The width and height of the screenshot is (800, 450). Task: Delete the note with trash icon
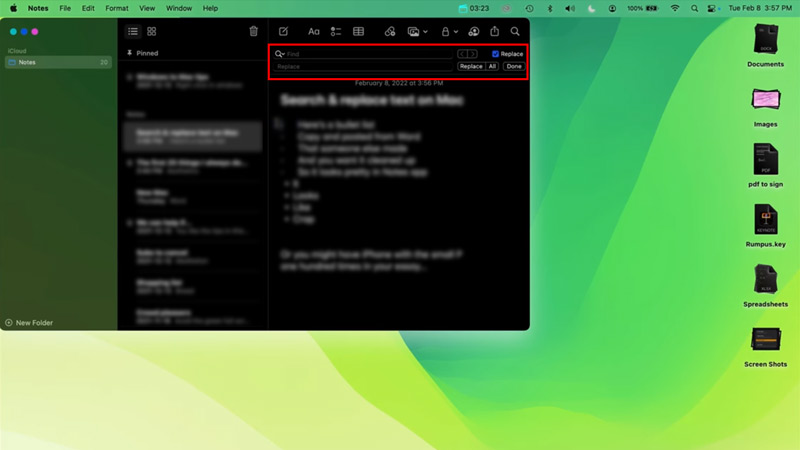point(254,32)
